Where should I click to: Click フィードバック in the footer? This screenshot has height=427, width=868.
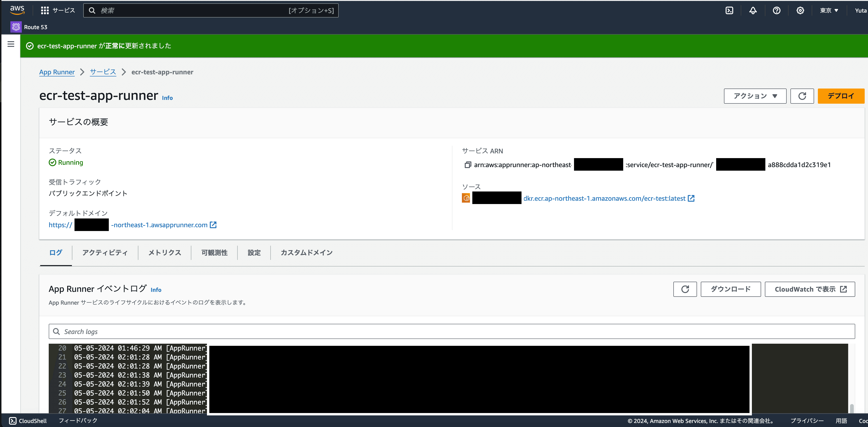click(x=78, y=421)
